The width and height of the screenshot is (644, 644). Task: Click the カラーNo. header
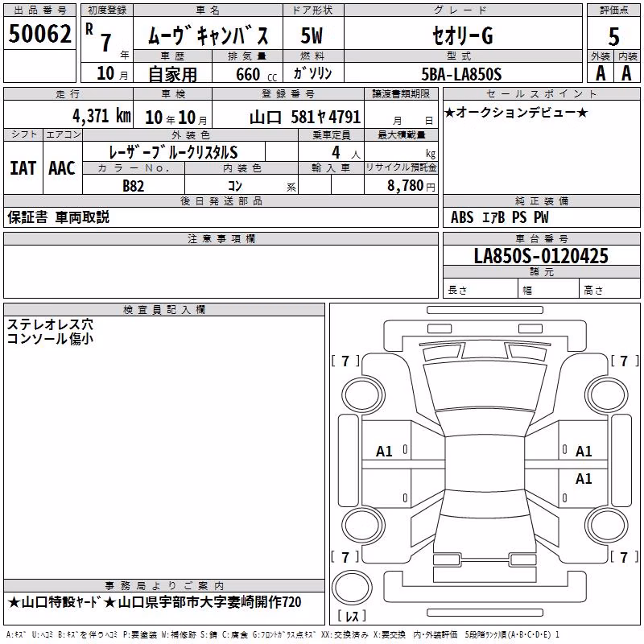coord(133,167)
